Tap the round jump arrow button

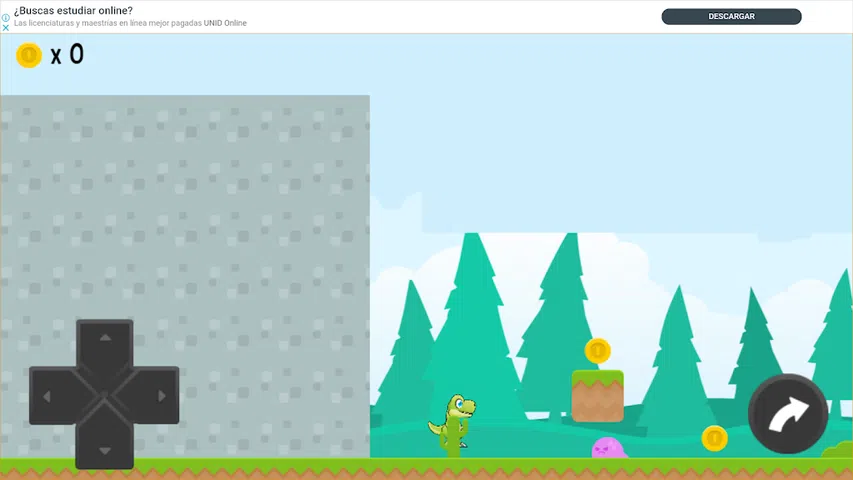coord(787,414)
